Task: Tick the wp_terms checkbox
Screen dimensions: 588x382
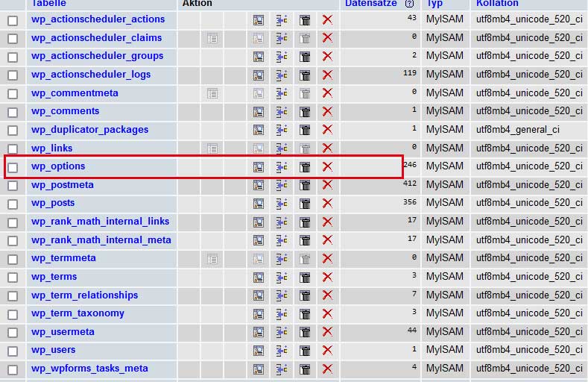Action: (x=13, y=278)
